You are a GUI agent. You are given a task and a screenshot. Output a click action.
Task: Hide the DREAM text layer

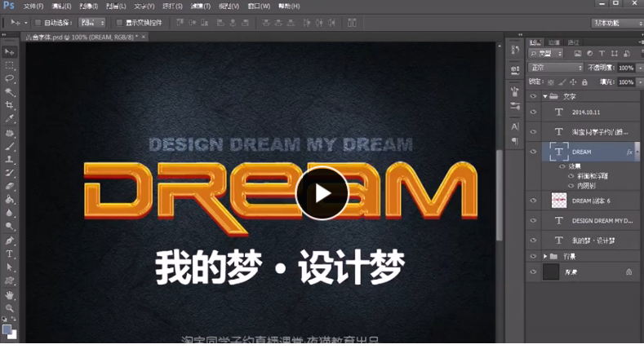pyautogui.click(x=533, y=152)
